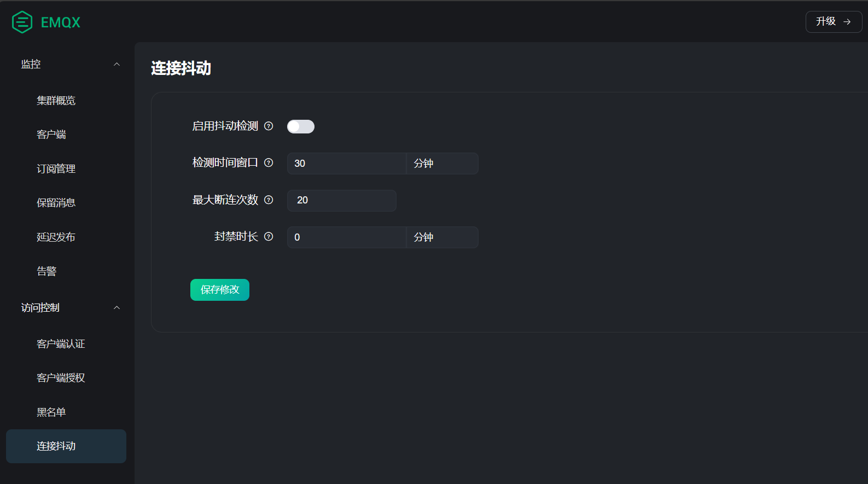The width and height of the screenshot is (868, 484).
Task: Collapse the 监控 menu section
Action: click(116, 65)
